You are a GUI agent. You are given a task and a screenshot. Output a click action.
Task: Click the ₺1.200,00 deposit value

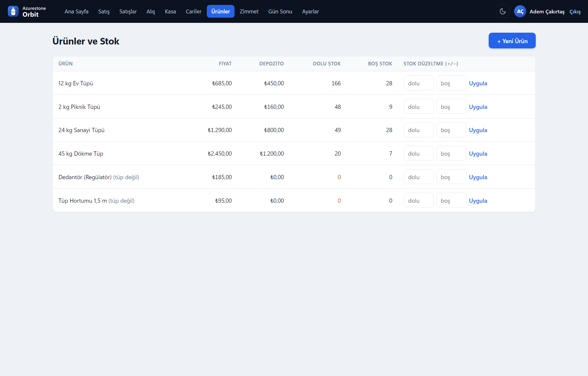point(272,154)
